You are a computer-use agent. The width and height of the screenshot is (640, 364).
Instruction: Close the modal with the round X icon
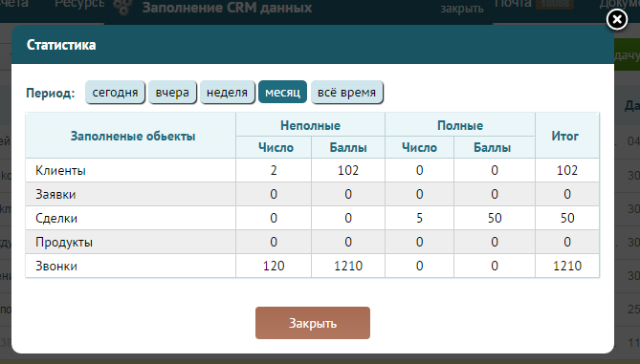pos(616,19)
